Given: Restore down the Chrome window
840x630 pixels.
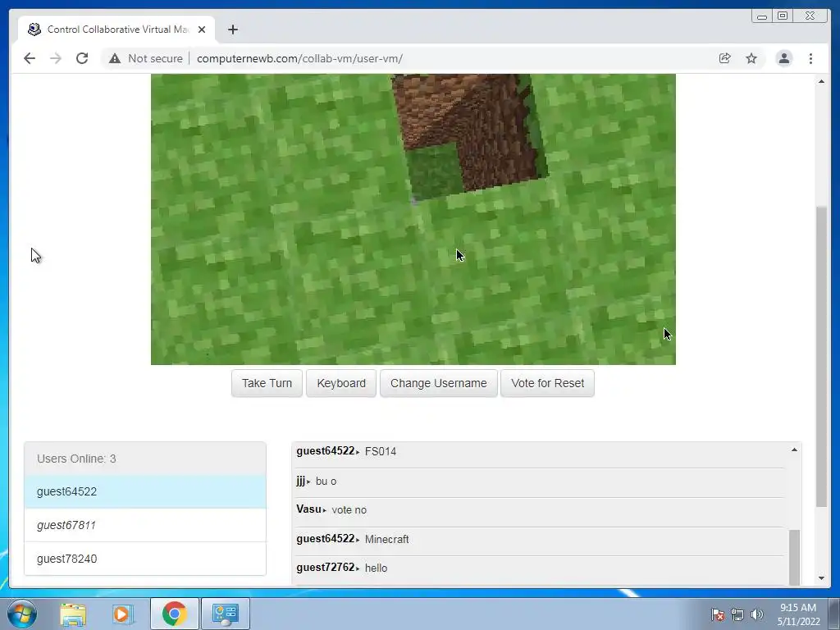Looking at the screenshot, I should [x=783, y=16].
